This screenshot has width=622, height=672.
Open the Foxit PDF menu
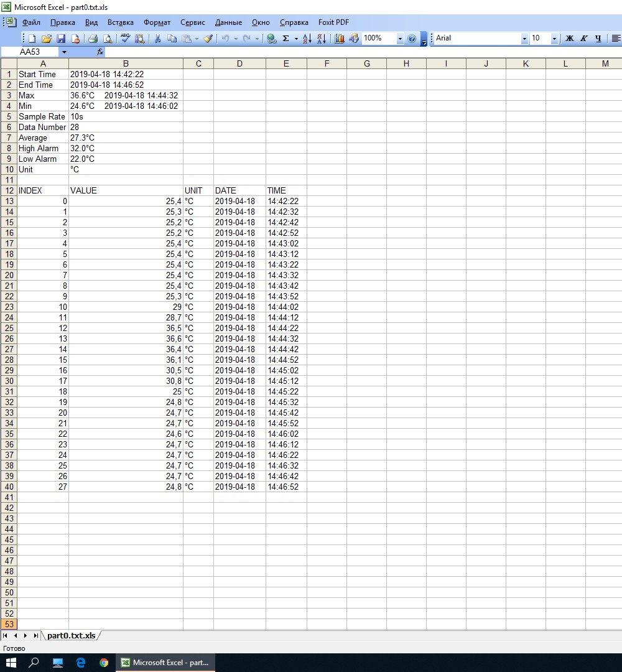pyautogui.click(x=333, y=22)
